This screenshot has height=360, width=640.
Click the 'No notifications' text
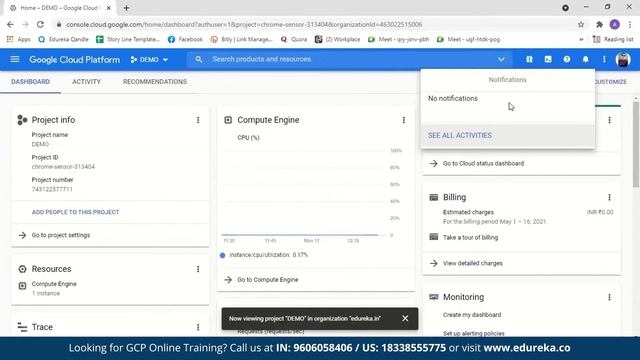pyautogui.click(x=453, y=98)
